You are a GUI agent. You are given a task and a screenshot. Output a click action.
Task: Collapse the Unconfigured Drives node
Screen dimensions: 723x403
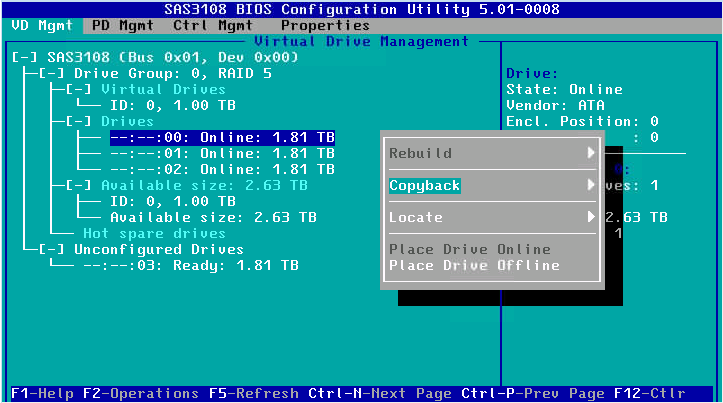point(52,249)
